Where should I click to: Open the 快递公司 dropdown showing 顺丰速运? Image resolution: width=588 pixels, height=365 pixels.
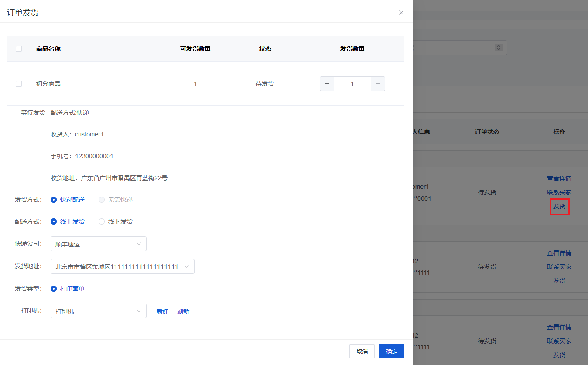(99, 244)
